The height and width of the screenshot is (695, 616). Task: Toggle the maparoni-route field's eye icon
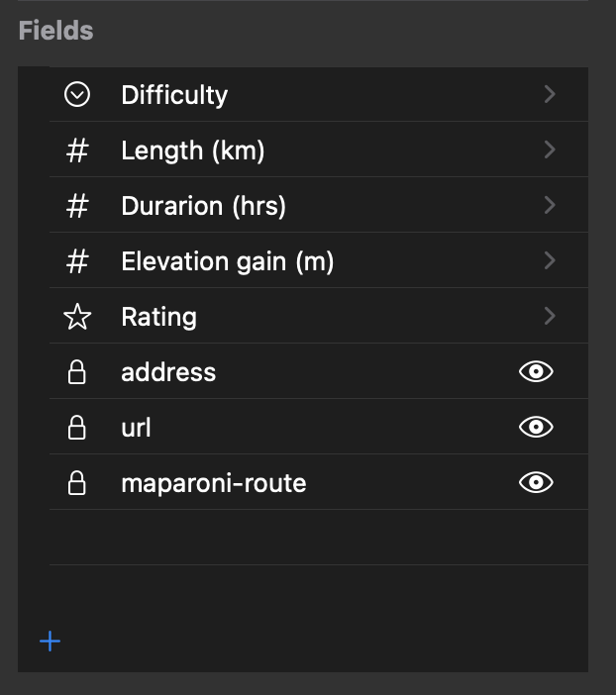[536, 482]
